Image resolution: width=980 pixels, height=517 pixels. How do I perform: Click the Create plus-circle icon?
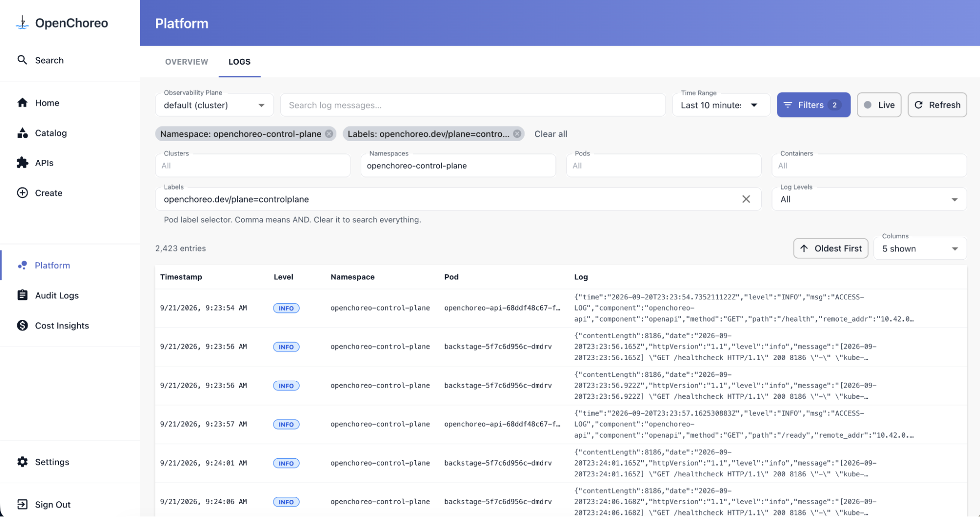pos(23,193)
